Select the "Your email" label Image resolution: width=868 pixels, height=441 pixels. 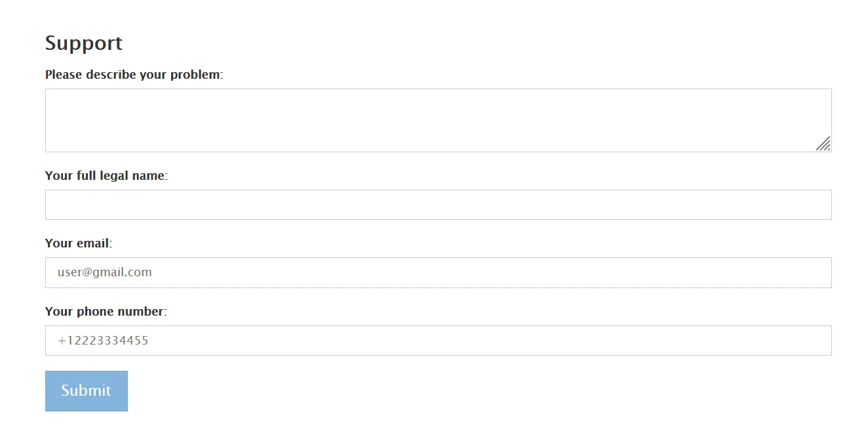click(x=78, y=243)
